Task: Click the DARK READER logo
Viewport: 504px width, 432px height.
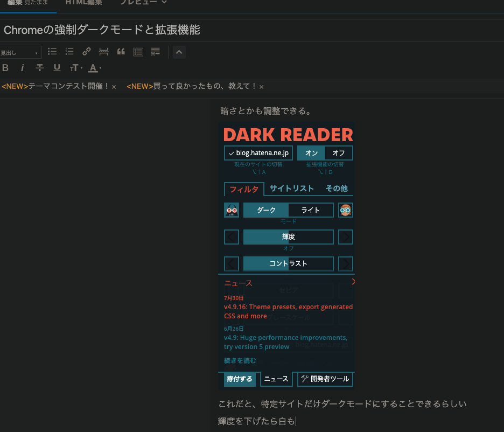Action: pos(288,135)
